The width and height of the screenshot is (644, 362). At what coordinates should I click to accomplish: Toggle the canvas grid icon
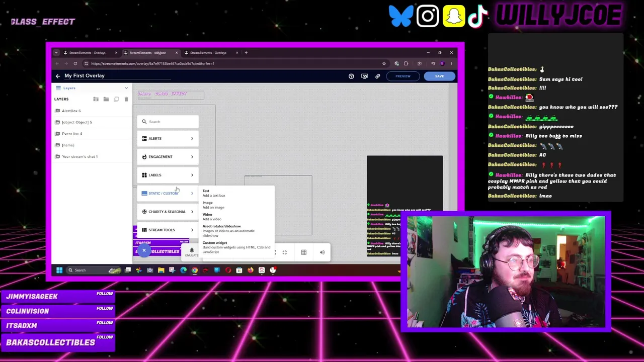point(304,252)
